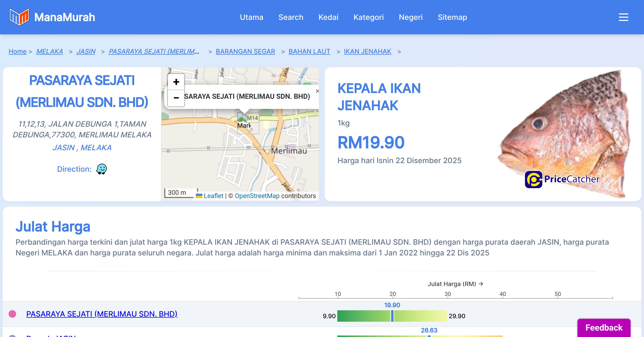
Task: Zoom in on the map
Action: [x=176, y=82]
